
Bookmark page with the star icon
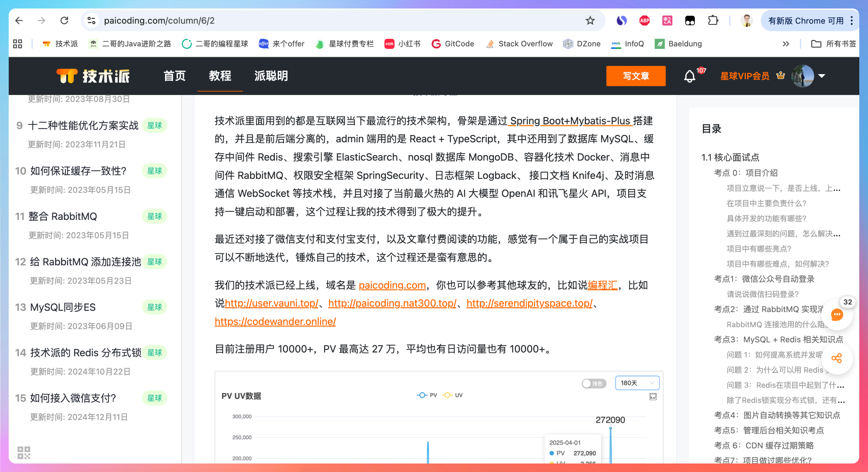point(590,21)
